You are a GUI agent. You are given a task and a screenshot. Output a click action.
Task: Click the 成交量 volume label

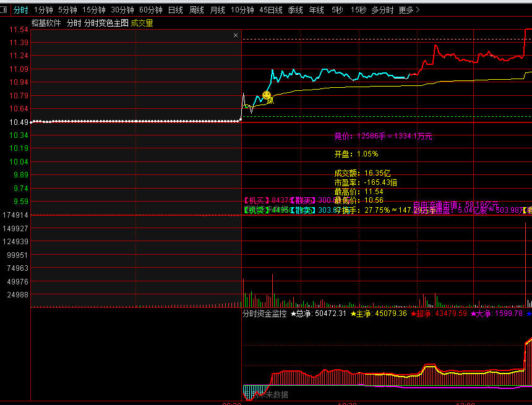tap(142, 23)
